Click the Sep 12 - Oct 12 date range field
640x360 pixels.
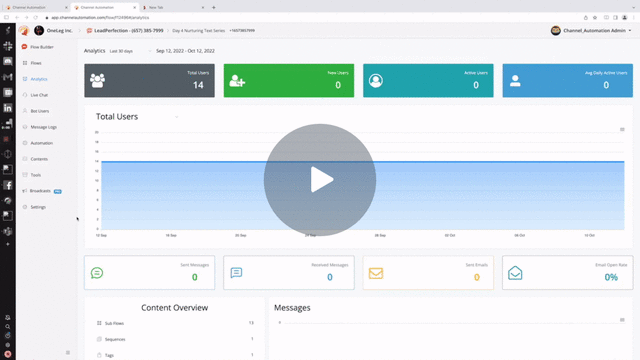[185, 51]
